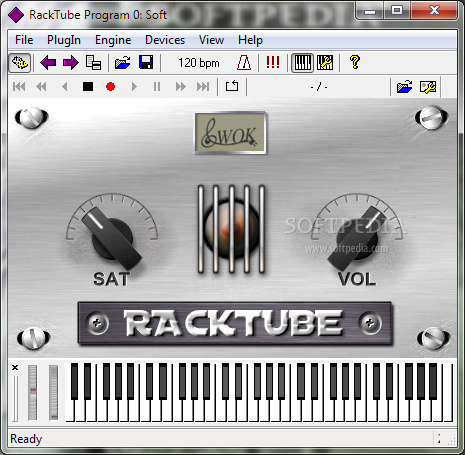Close the keyboard bar with the x
Image resolution: width=465 pixels, height=455 pixels.
(15, 367)
